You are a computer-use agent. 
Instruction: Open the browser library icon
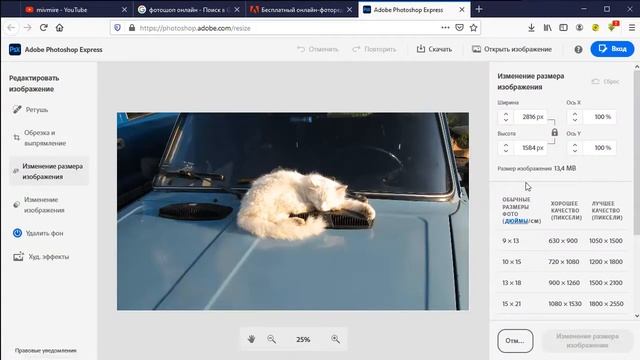(547, 28)
